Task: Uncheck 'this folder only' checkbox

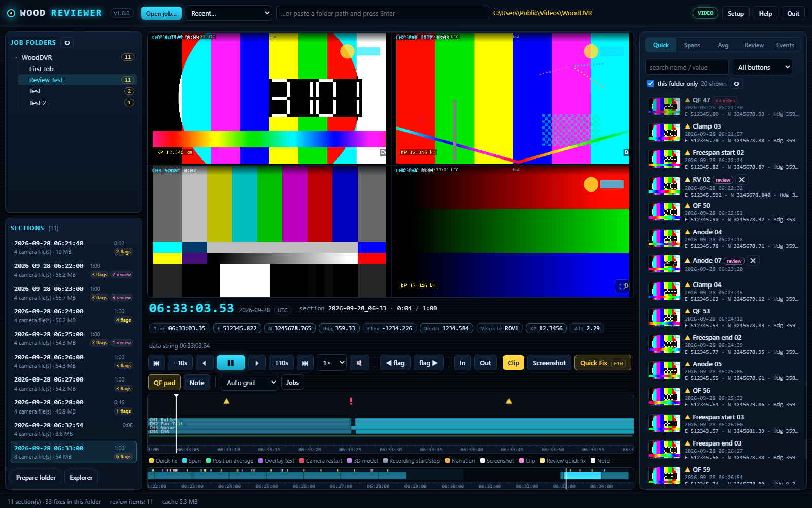Action: pos(650,84)
